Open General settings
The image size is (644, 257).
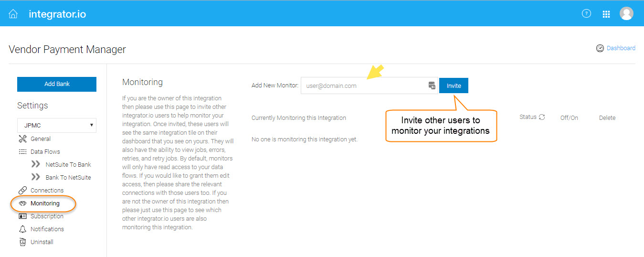(x=41, y=139)
